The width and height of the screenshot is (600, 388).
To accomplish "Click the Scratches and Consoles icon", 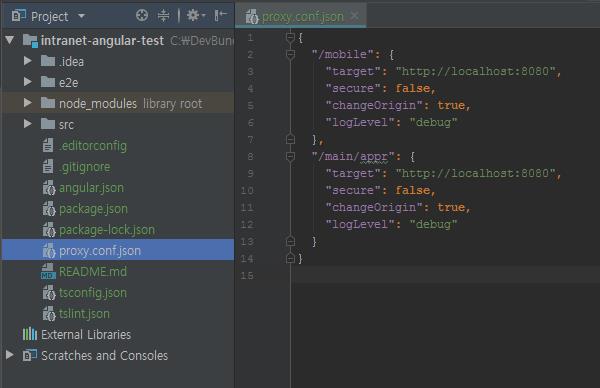I will pyautogui.click(x=29, y=355).
